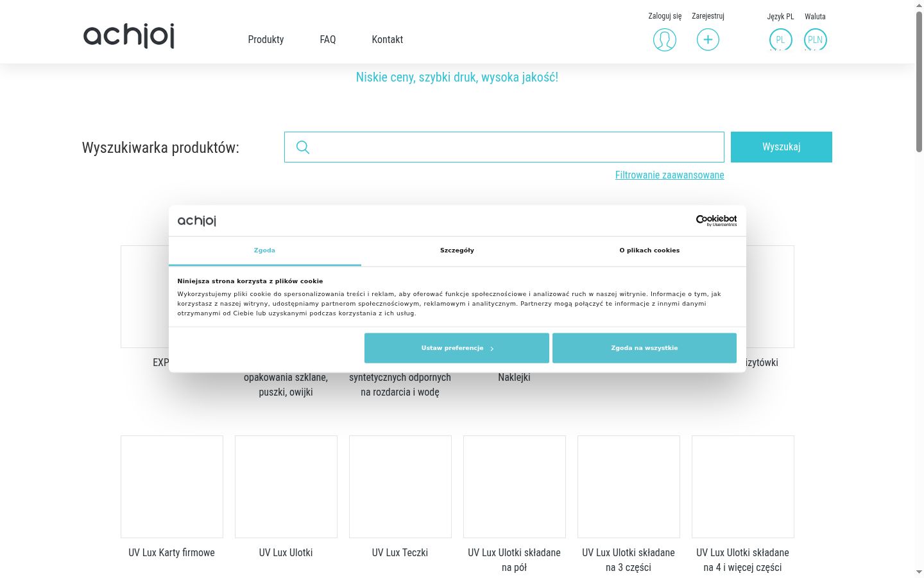The width and height of the screenshot is (924, 578).
Task: Go to the Kontakt page
Action: click(x=388, y=40)
